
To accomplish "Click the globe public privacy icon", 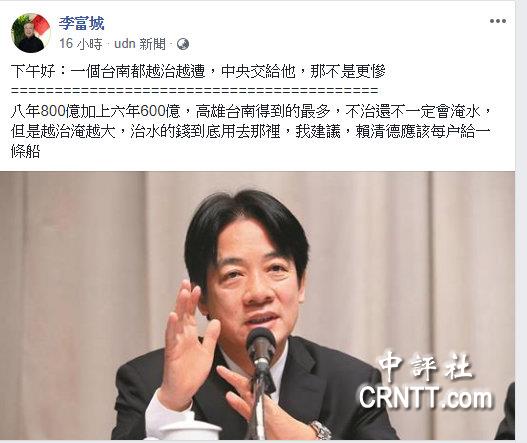I will 183,44.
